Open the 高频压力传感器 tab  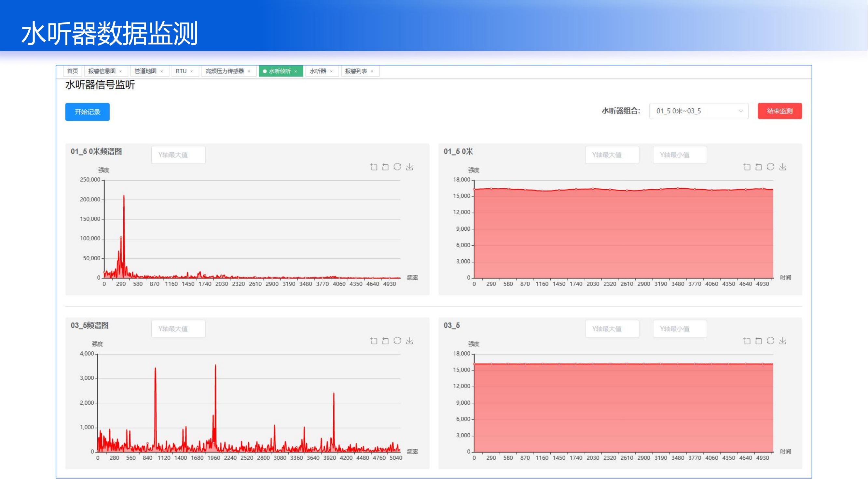[225, 71]
